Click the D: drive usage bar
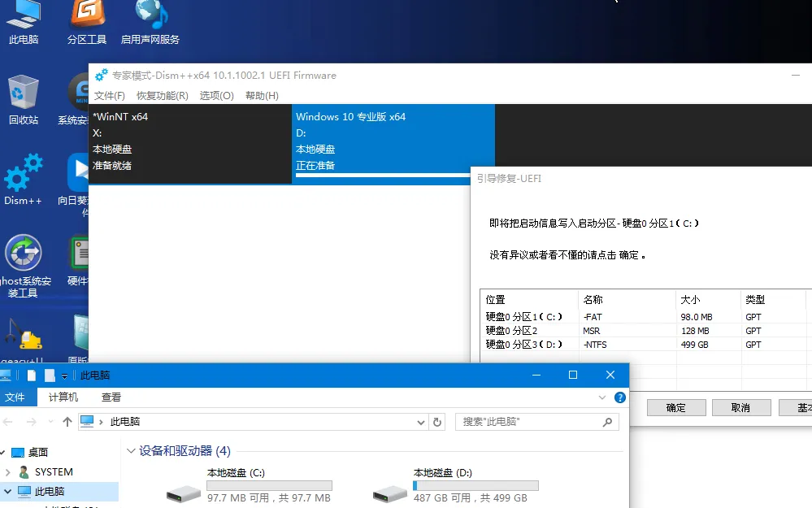The height and width of the screenshot is (508, 812). 475,486
